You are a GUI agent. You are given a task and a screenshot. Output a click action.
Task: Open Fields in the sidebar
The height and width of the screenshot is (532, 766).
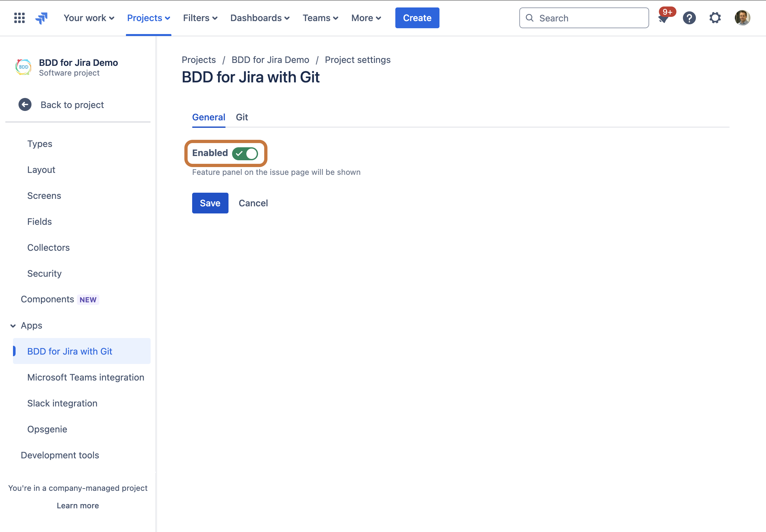point(39,222)
